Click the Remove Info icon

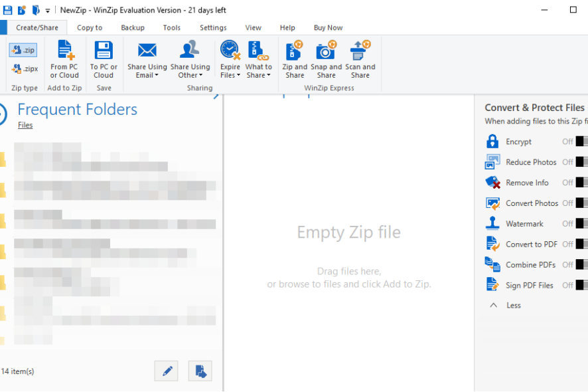tap(492, 183)
